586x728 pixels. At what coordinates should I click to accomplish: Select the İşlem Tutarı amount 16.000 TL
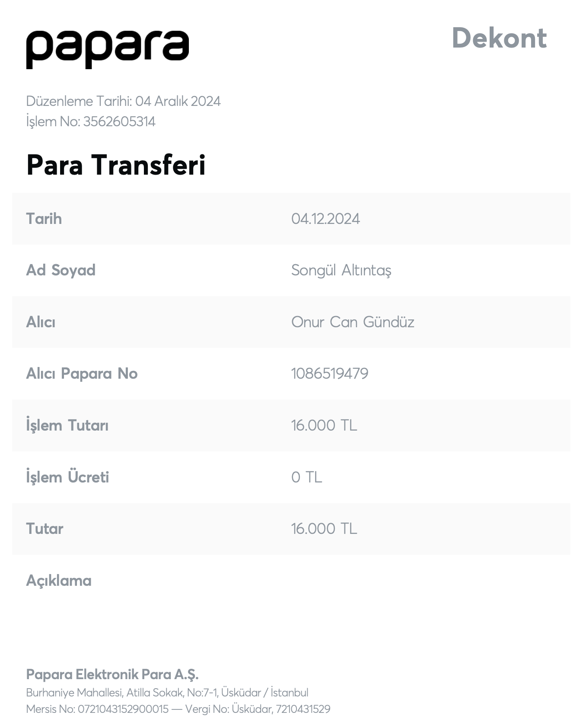(x=324, y=425)
